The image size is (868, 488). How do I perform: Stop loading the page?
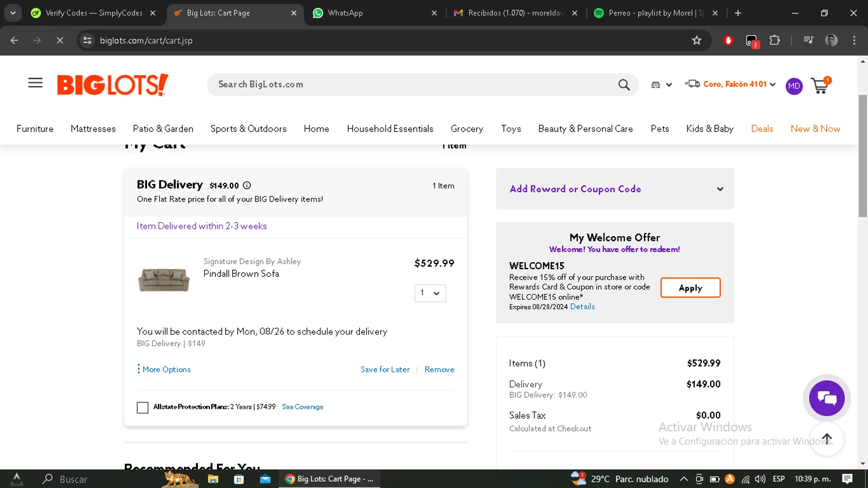click(x=60, y=41)
